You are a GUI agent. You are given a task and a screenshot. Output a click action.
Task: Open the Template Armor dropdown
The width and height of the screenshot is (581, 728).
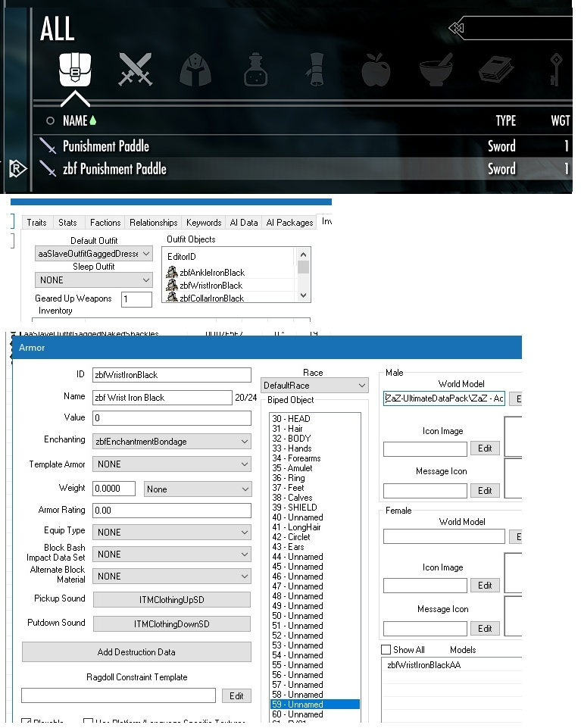(x=172, y=464)
